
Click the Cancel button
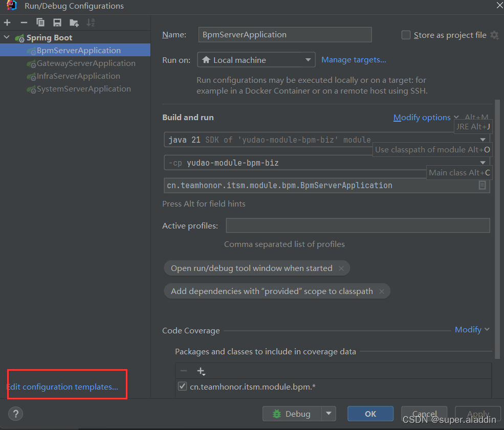[x=424, y=414]
